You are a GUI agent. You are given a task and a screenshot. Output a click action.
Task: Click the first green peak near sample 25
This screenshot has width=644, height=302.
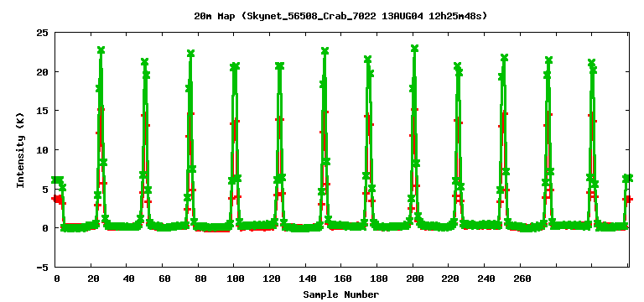pos(101,50)
